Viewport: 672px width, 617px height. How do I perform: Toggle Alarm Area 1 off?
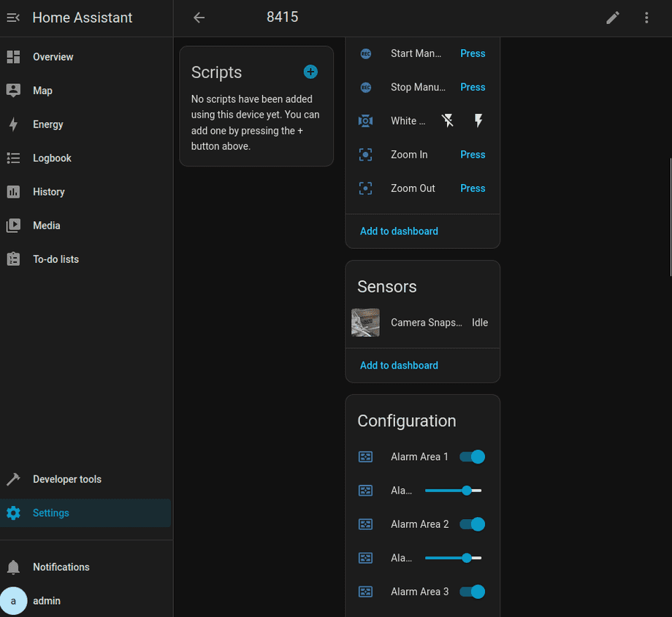point(472,456)
